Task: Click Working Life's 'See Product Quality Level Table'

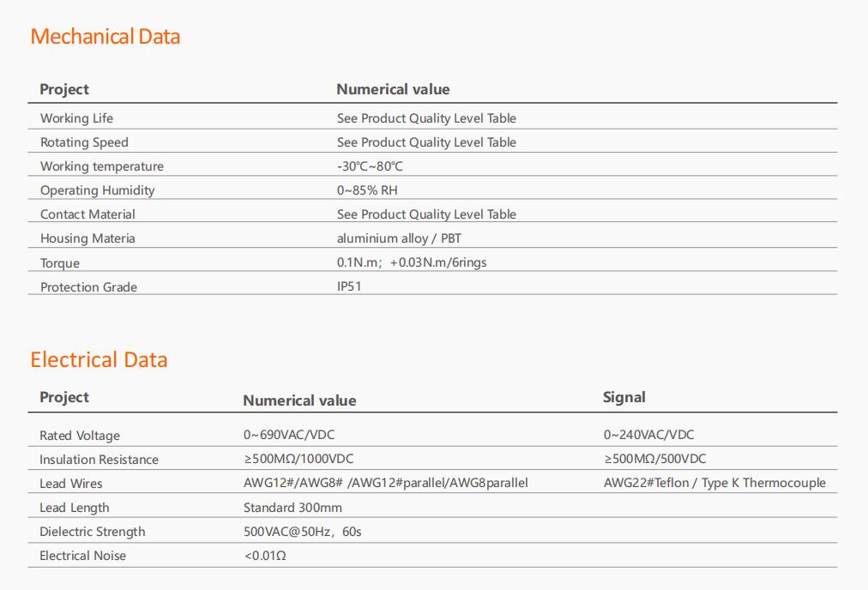Action: [426, 118]
